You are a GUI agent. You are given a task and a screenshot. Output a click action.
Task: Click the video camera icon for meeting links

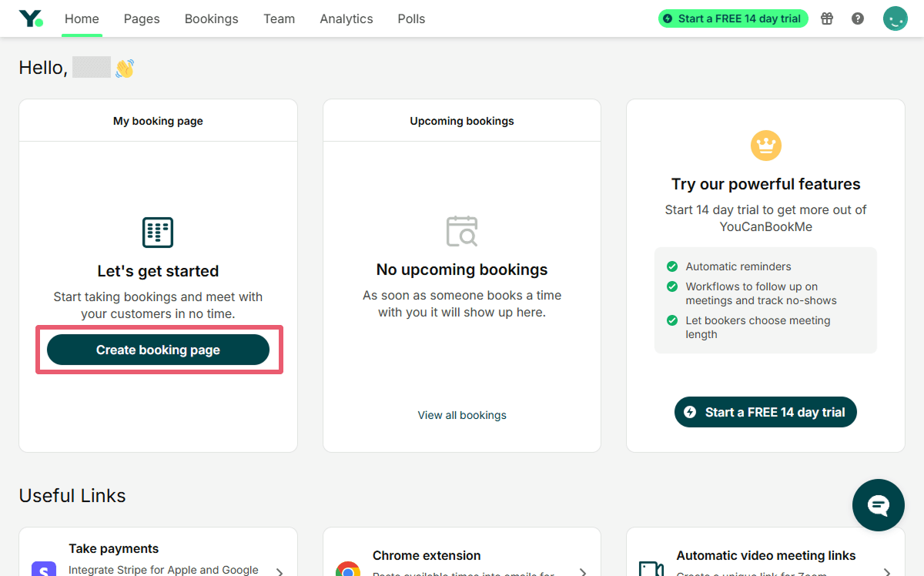[651, 571]
